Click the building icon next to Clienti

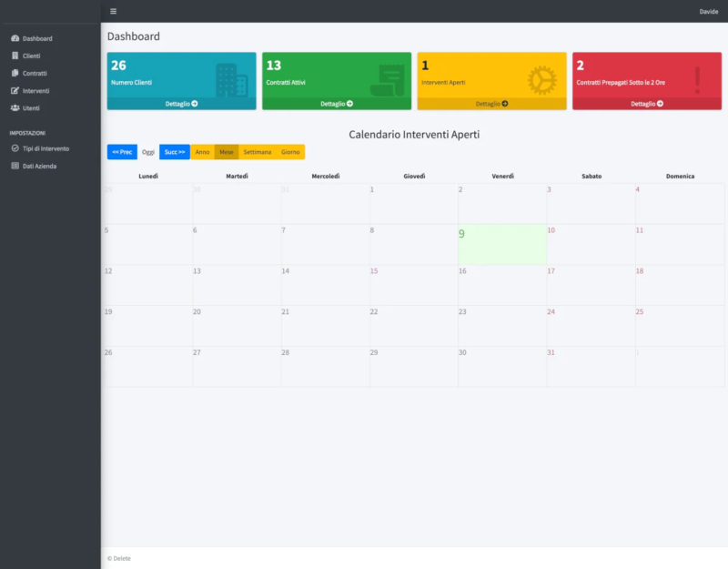[15, 56]
